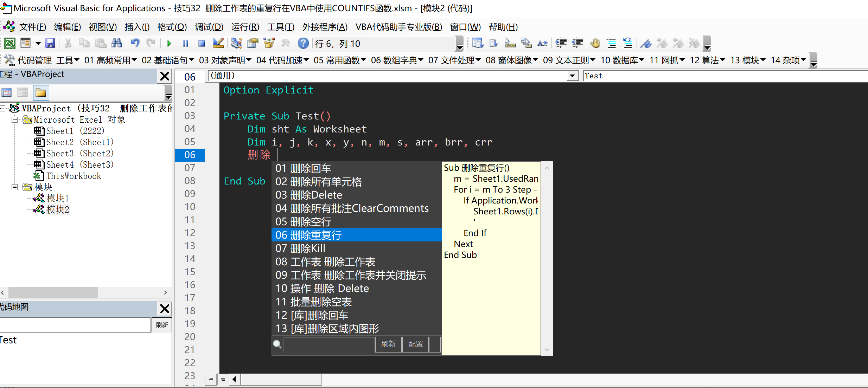Open the (通用) object dropdown
The height and width of the screenshot is (388, 868).
point(572,76)
